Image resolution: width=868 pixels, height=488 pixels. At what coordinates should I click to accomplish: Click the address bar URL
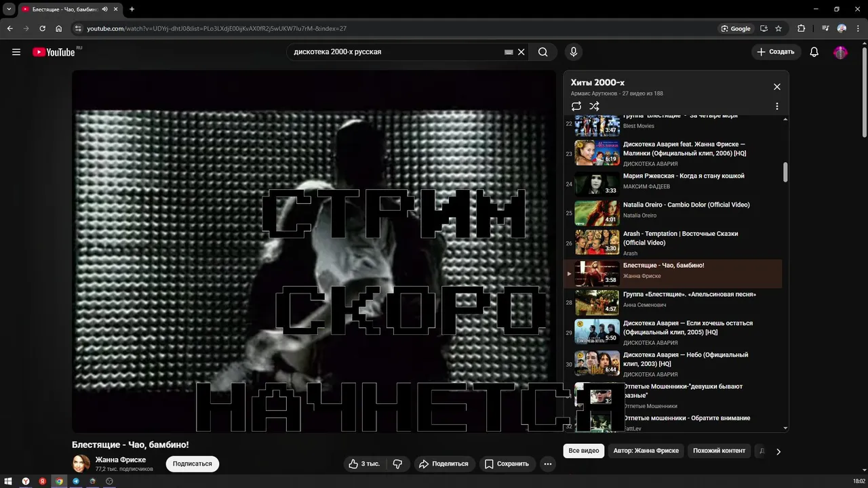[x=216, y=28]
